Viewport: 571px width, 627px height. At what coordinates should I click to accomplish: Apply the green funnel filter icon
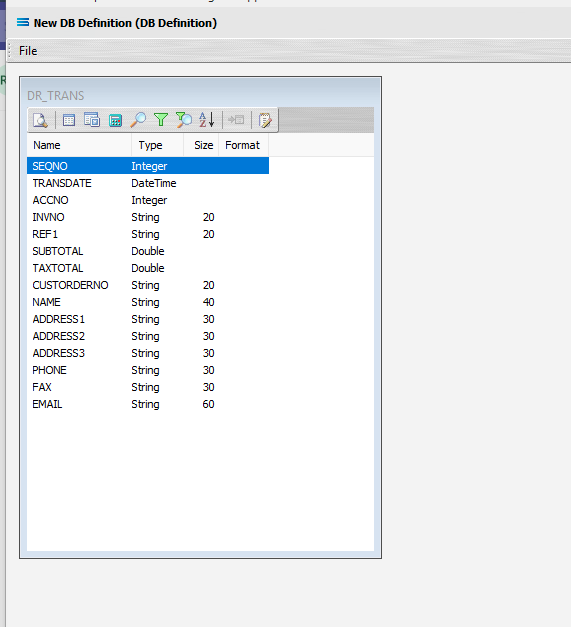point(161,120)
